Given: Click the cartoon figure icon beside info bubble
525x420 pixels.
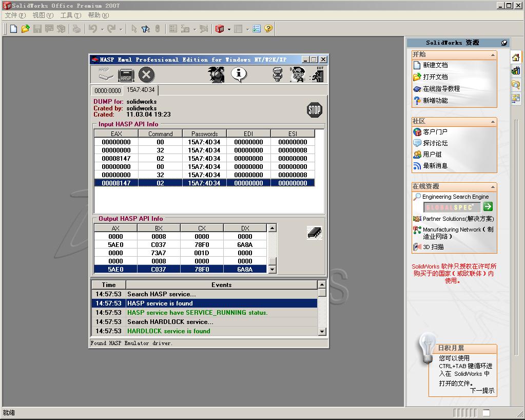Looking at the screenshot, I should [217, 74].
